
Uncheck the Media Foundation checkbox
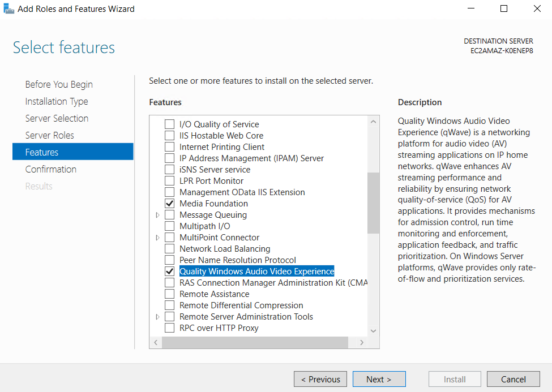pos(170,204)
